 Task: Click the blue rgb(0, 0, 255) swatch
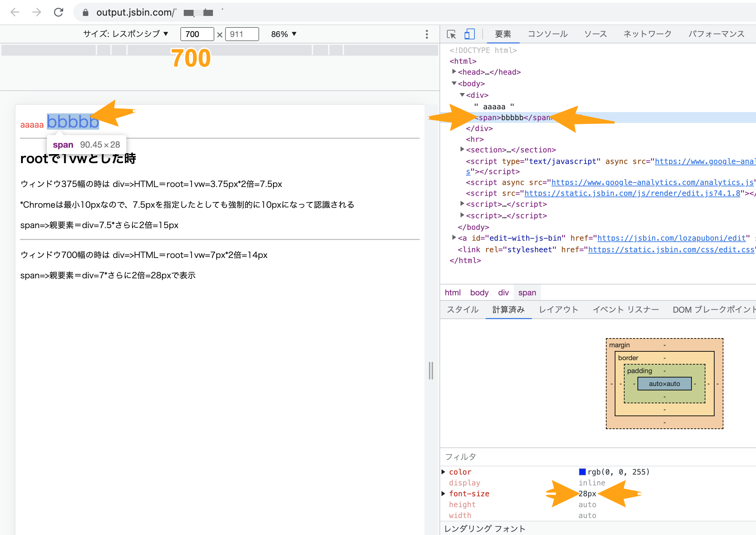click(x=582, y=472)
